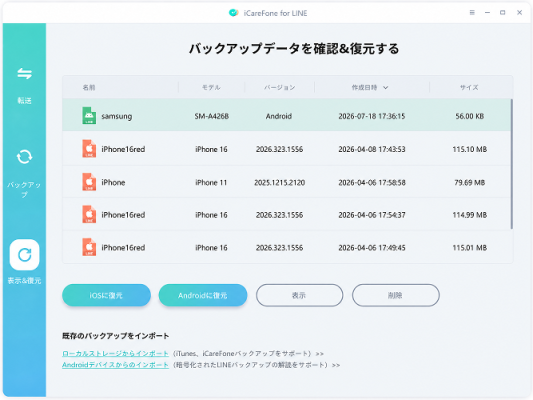The image size is (533, 400).
Task: Sort by 作成日時 using dropdown arrow
Action: pyautogui.click(x=385, y=88)
